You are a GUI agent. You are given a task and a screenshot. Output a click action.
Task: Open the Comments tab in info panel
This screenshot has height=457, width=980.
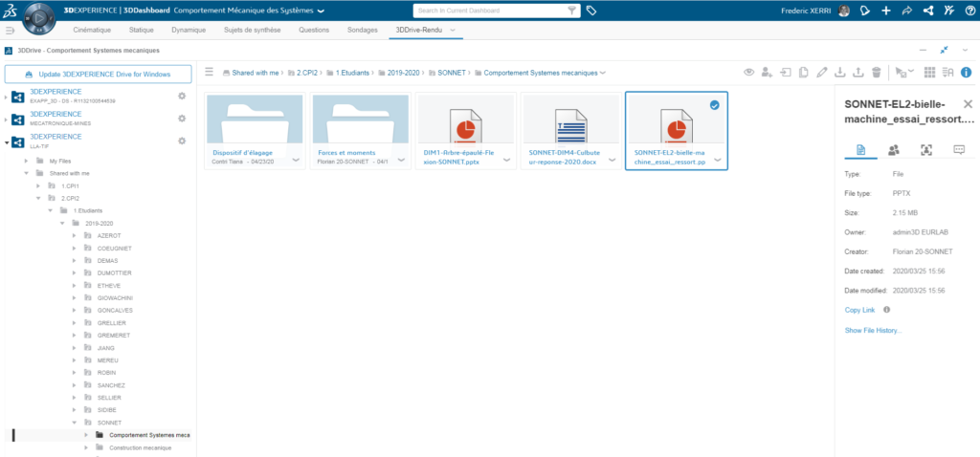[959, 150]
